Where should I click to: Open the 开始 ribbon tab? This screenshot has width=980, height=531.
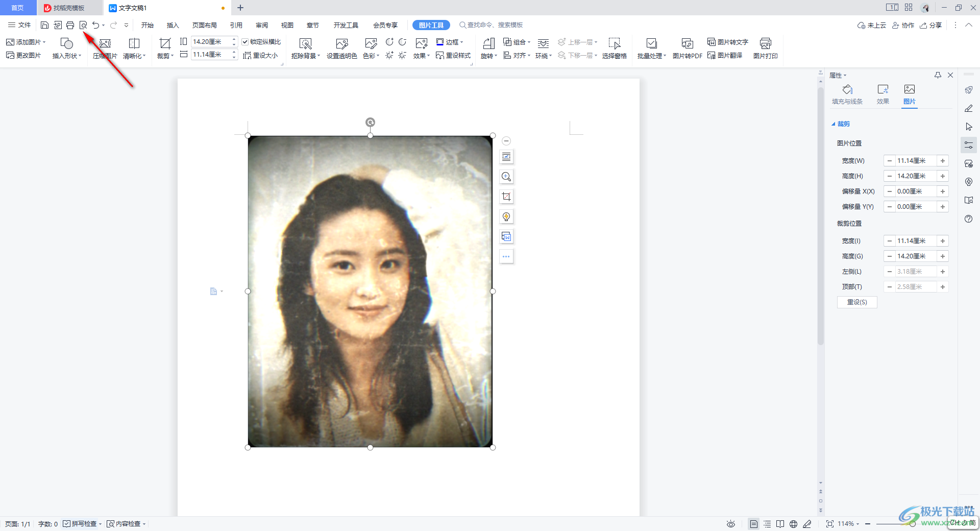(x=148, y=25)
